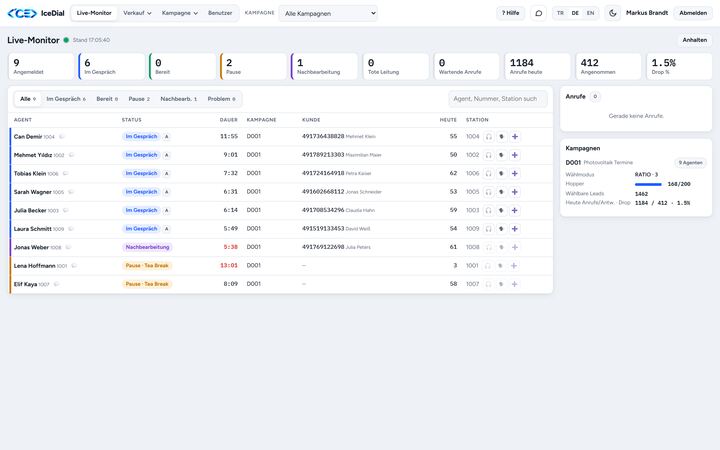Click customer number 491736438828

pyautogui.click(x=323, y=136)
